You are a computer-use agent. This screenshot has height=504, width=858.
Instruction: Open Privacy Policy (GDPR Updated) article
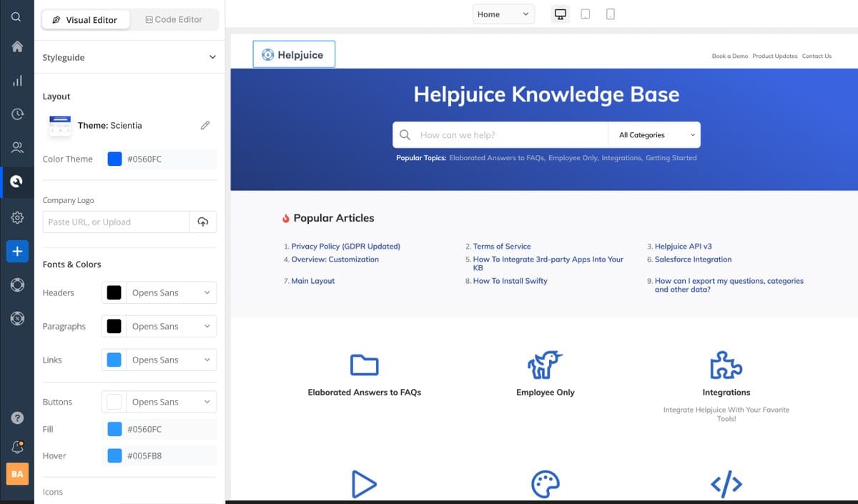[x=346, y=246]
